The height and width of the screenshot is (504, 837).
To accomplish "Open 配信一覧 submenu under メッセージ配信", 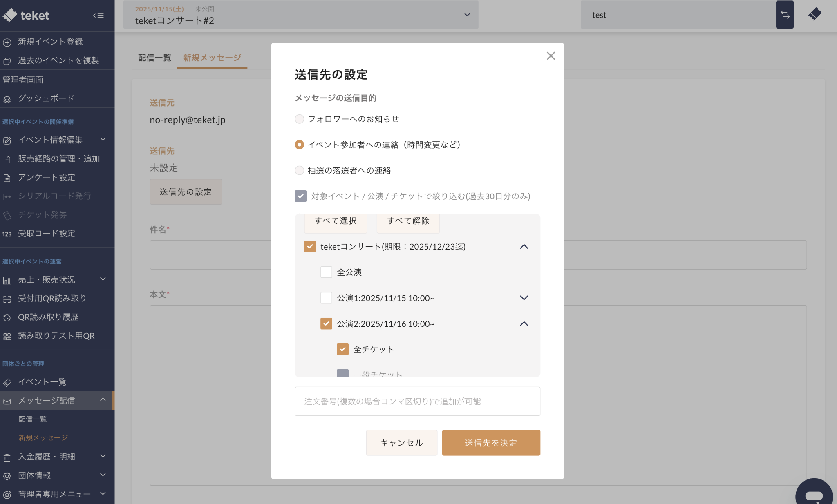I will (x=33, y=419).
